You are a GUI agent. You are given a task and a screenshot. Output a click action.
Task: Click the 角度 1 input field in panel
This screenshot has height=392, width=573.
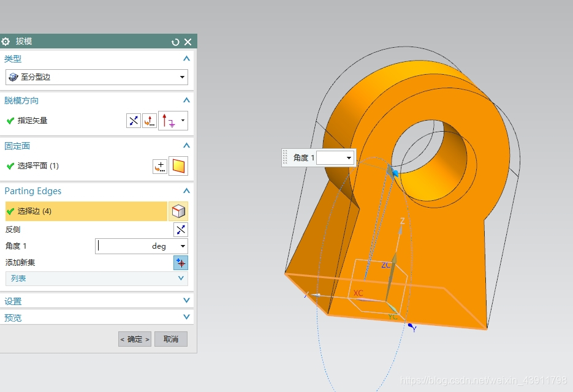click(x=137, y=246)
